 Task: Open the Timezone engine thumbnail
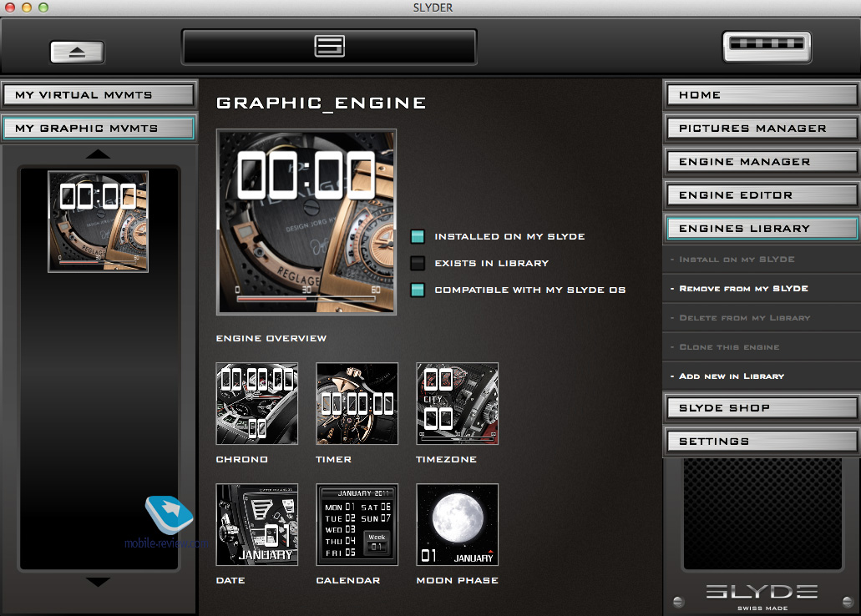point(458,403)
